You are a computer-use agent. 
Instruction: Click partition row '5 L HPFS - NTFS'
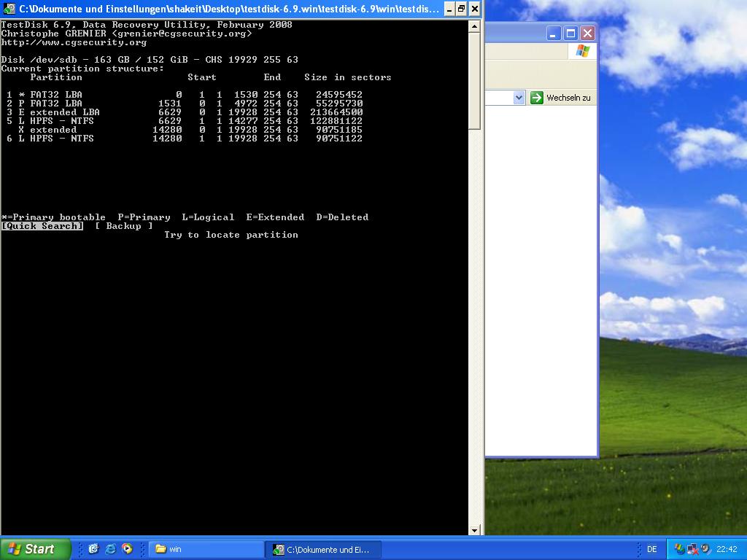(185, 121)
